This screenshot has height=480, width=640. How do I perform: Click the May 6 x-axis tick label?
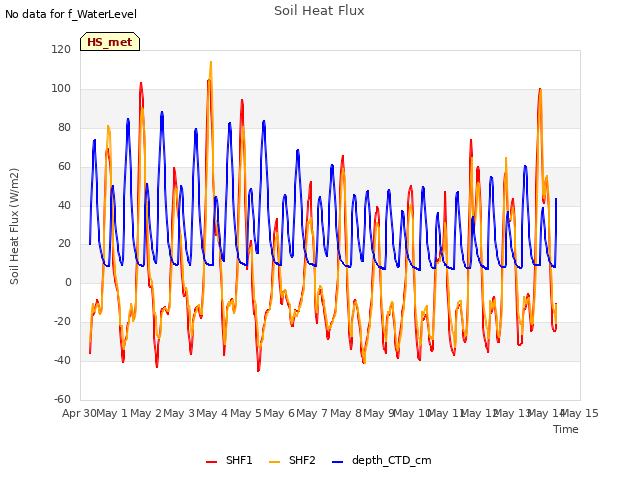(x=279, y=413)
